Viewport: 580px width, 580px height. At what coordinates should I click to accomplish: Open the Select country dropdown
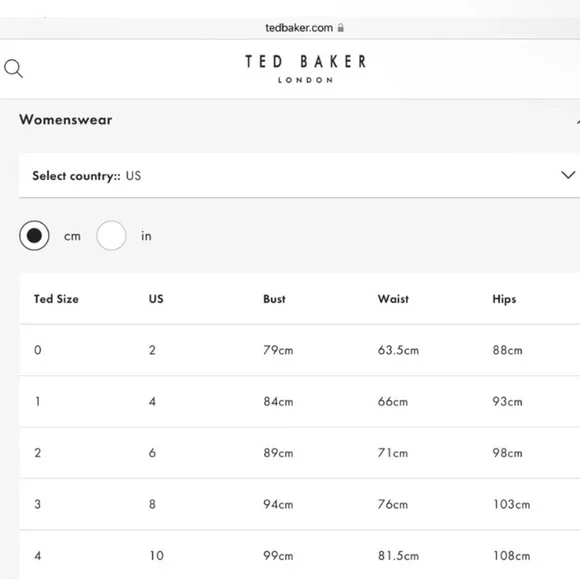300,175
